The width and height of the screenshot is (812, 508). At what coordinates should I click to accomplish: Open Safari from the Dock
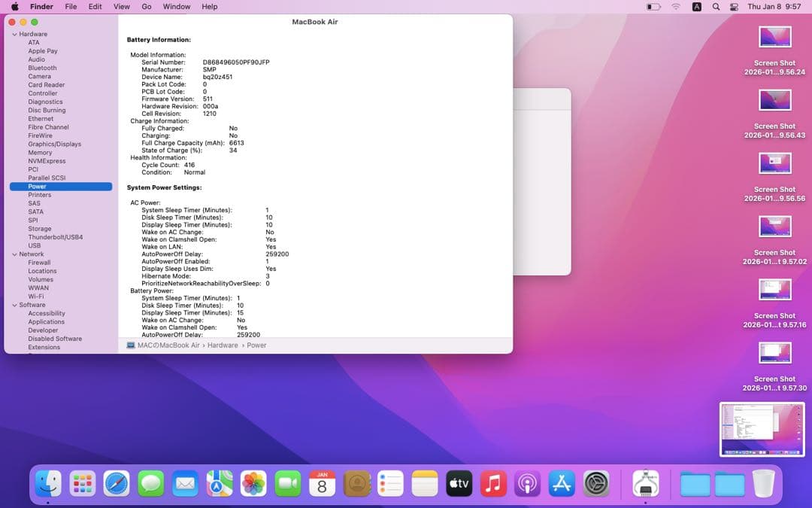117,485
